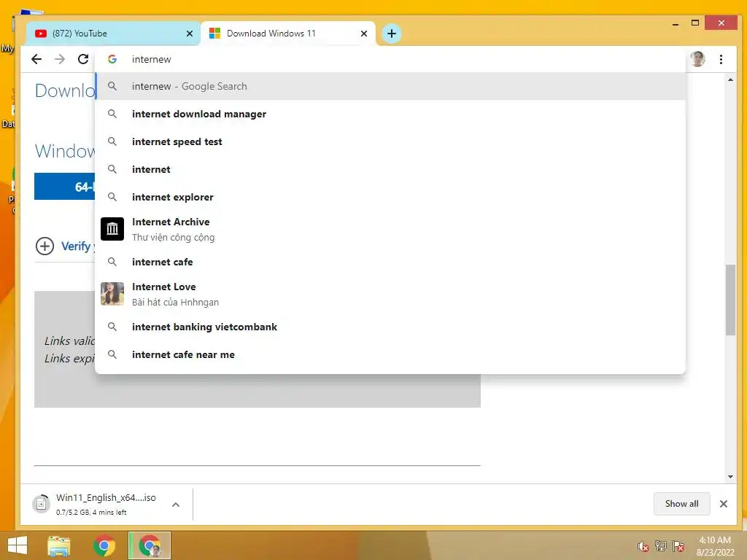Select the 'internet cafe' suggestion

point(391,262)
